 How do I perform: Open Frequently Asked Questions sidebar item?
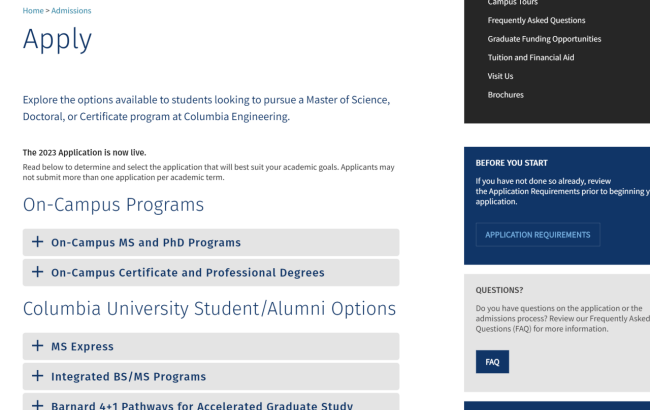tap(536, 20)
